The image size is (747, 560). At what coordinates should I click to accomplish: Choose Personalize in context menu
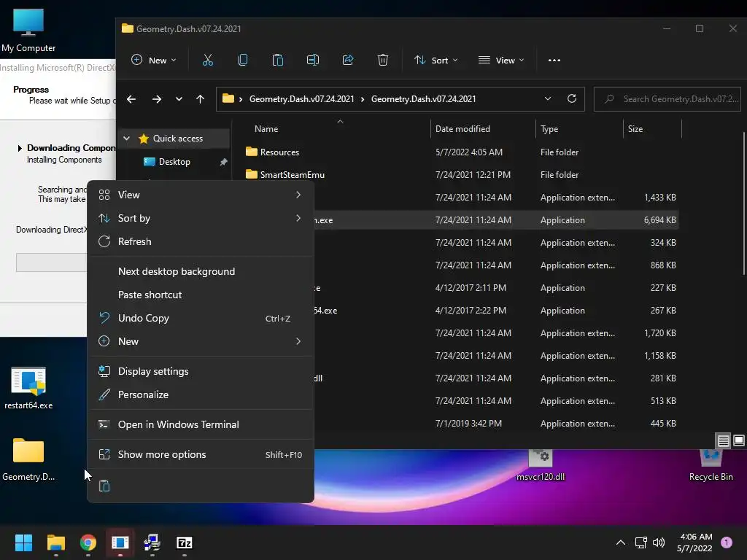200,394
